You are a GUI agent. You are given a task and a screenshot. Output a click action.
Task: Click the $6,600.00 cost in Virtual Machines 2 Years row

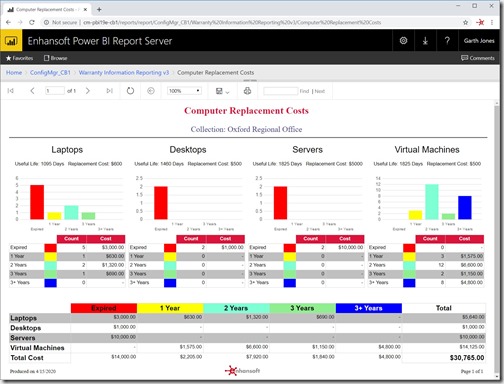(472, 265)
